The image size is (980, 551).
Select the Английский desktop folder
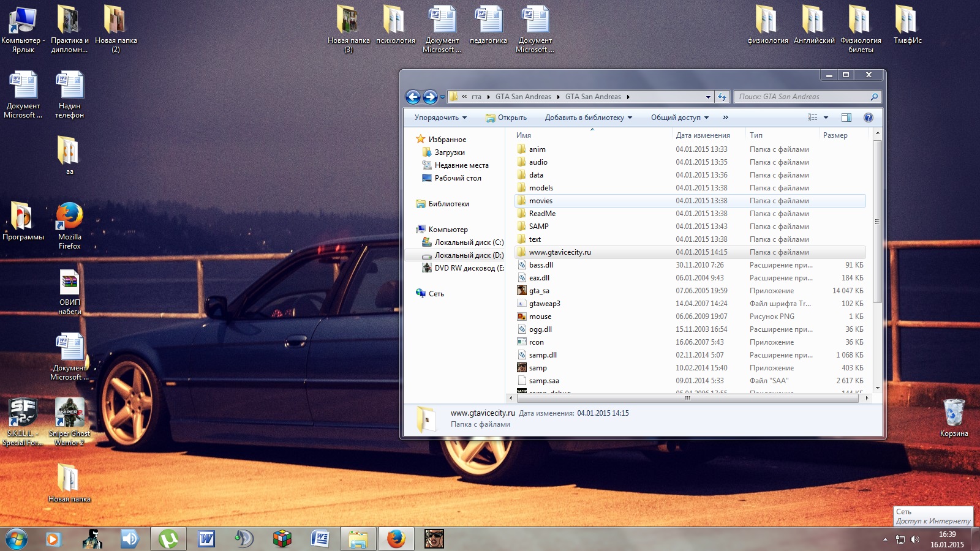click(813, 25)
